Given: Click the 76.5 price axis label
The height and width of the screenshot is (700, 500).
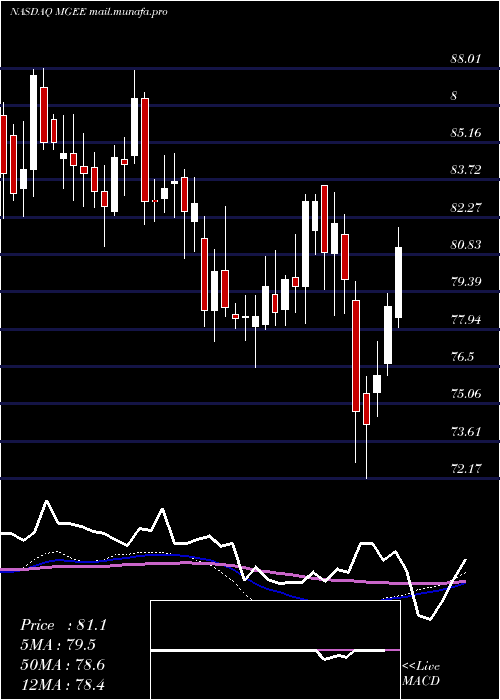Looking at the screenshot, I should pyautogui.click(x=462, y=357).
